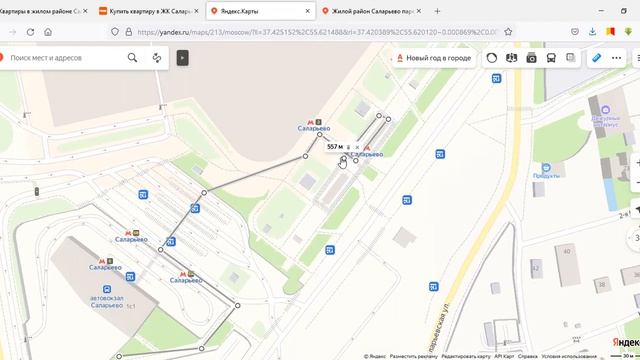The width and height of the screenshot is (640, 360).
Task: Open the Pocket save icon in the browser toolbar
Action: 575,32
